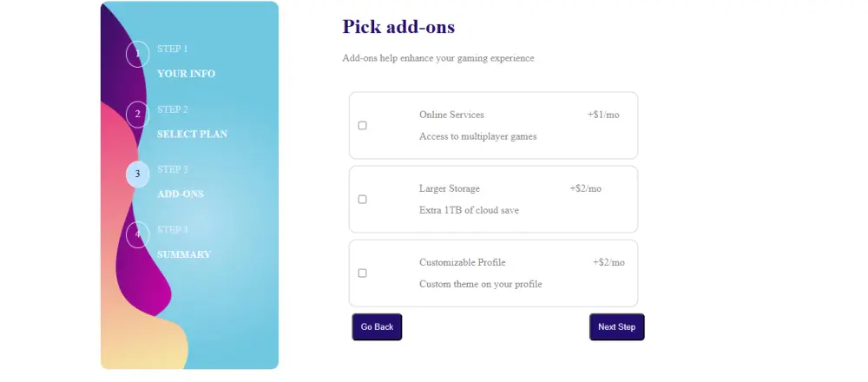Click the Larger Storage +$2/mo price
Screen dimensions: 868x382
[x=585, y=188]
